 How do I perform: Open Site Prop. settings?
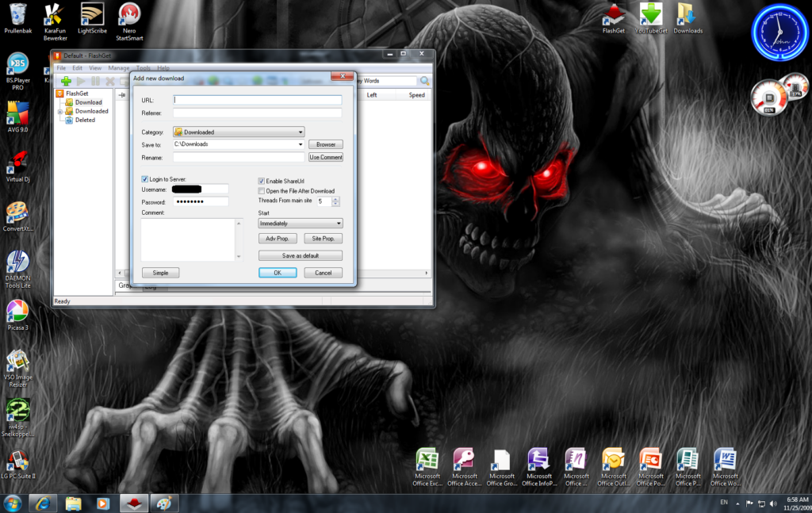[x=324, y=239]
